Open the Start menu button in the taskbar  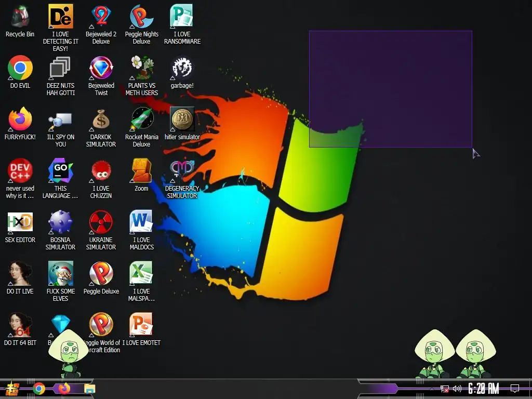pyautogui.click(x=12, y=389)
